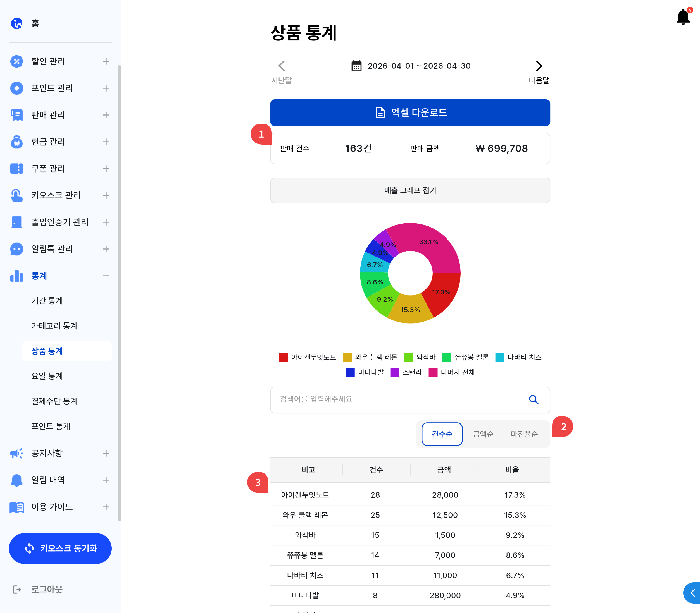Click the 다음달 label
The height and width of the screenshot is (613, 700).
(x=539, y=80)
